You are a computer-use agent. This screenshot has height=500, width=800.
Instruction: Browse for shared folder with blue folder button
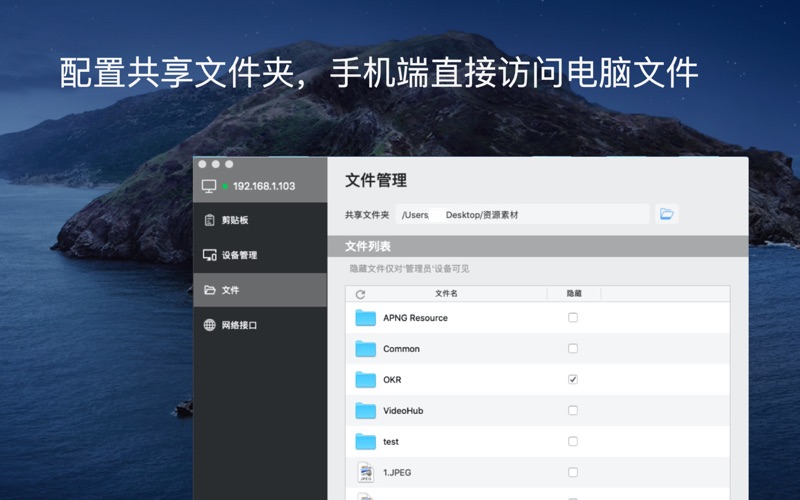(x=666, y=214)
